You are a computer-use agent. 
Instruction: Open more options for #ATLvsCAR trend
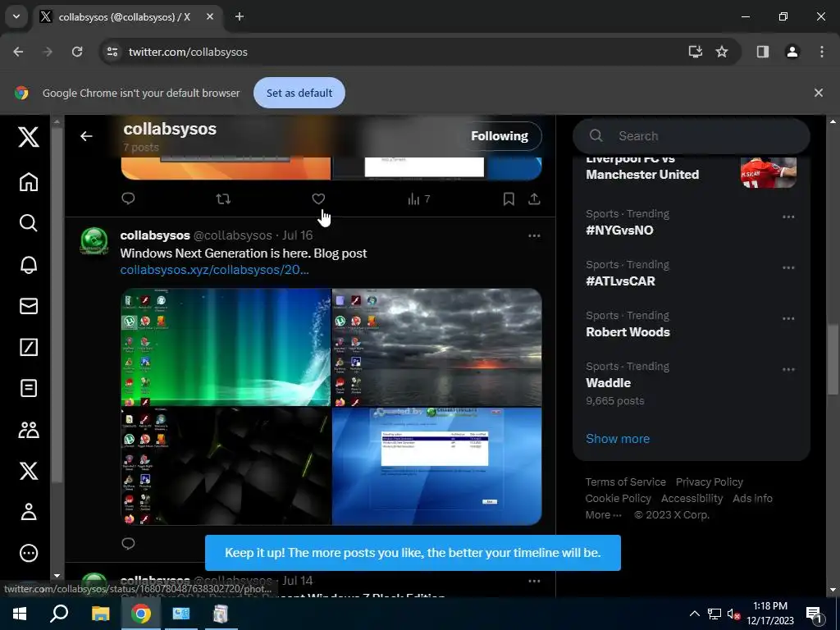pyautogui.click(x=788, y=268)
